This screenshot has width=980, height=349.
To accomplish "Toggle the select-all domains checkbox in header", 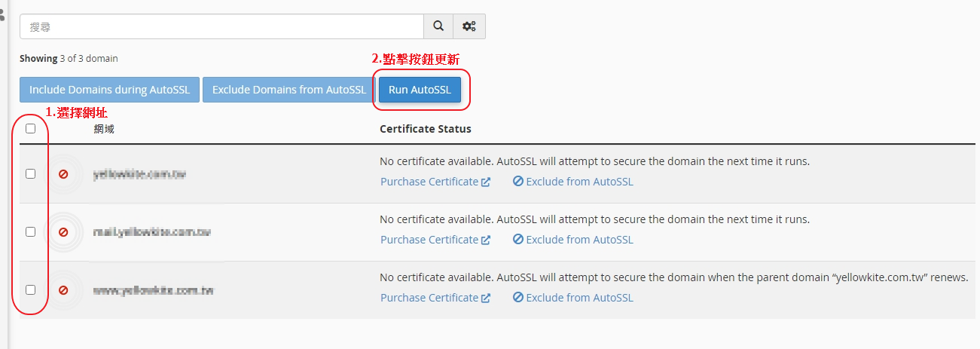I will [x=31, y=128].
